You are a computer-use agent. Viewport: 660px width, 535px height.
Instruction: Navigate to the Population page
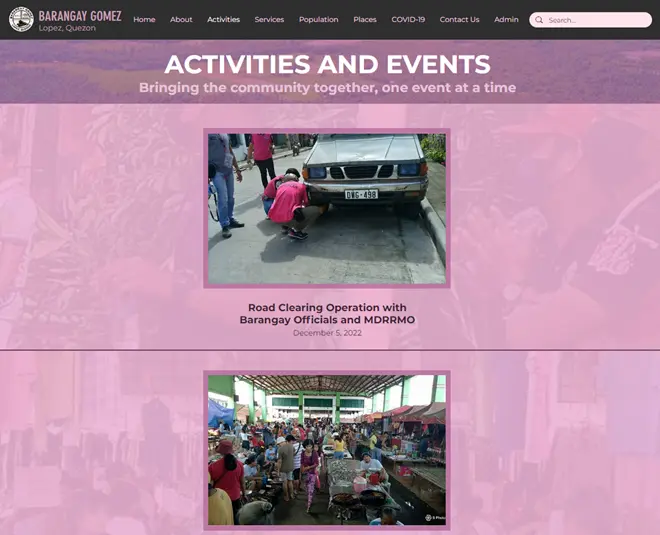tap(318, 20)
